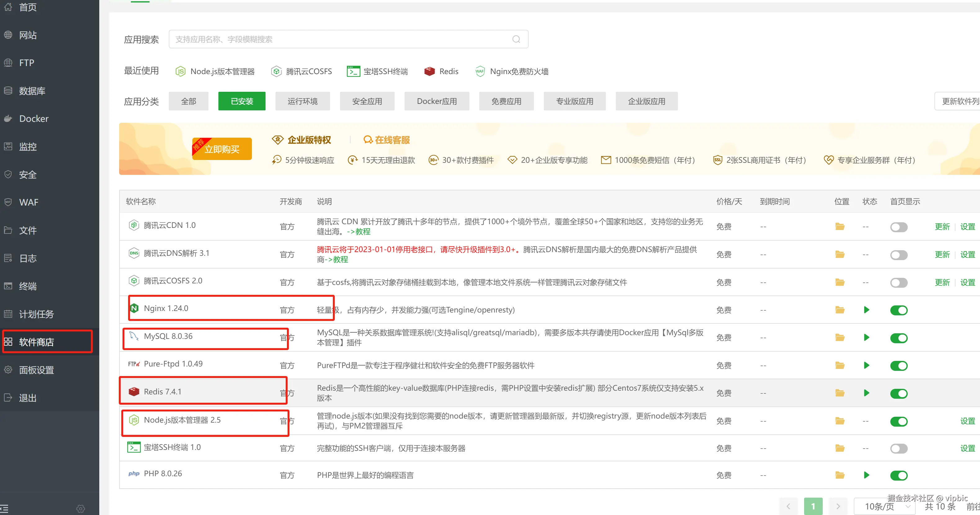Click the Redis icon in the software list
Screen dimensions: 980x515
(134, 391)
